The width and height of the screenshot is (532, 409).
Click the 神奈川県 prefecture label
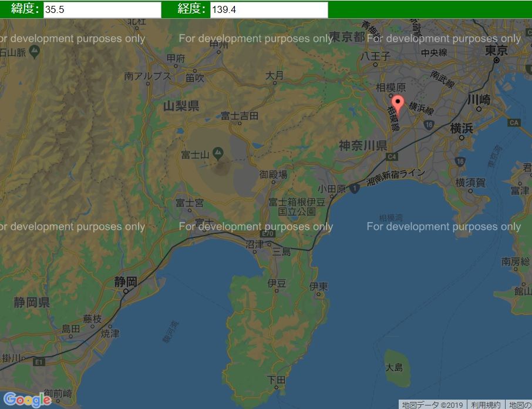pos(363,146)
